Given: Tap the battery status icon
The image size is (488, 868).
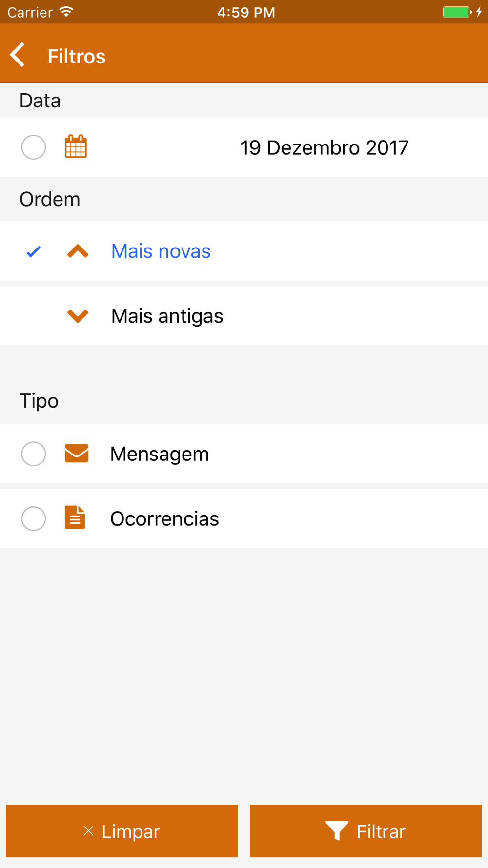Looking at the screenshot, I should 457,12.
